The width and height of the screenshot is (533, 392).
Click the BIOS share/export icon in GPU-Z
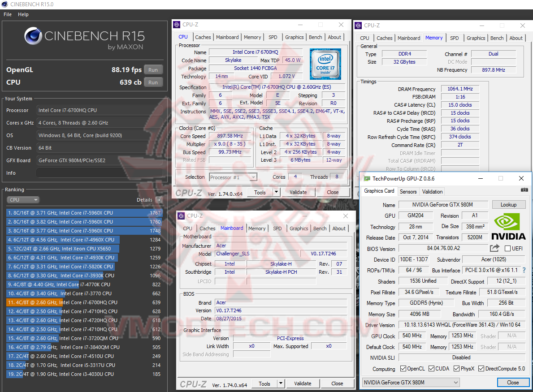(494, 248)
